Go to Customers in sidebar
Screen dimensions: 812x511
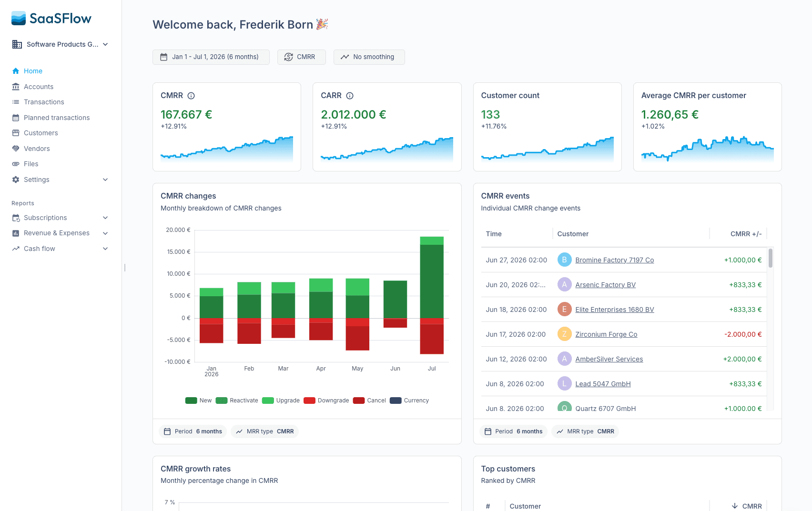point(41,133)
